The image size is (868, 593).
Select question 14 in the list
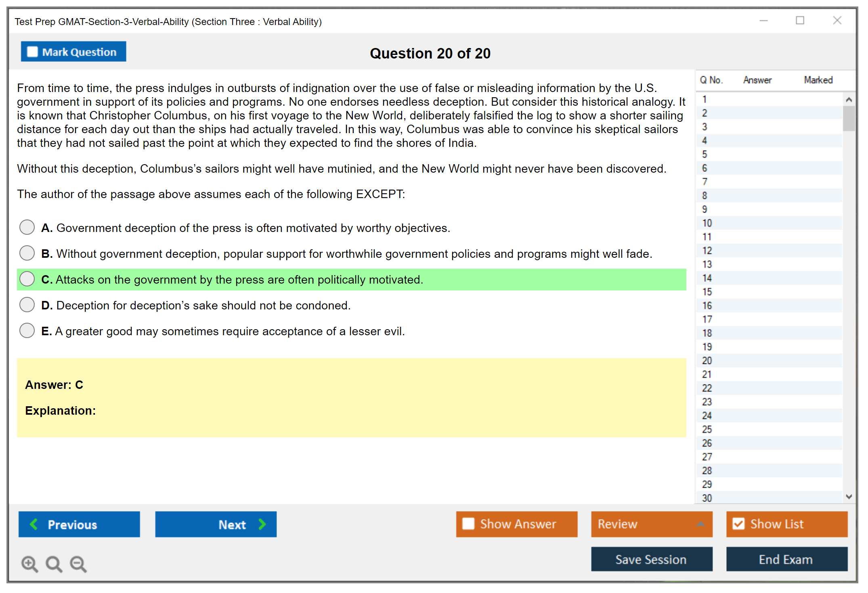(x=769, y=278)
